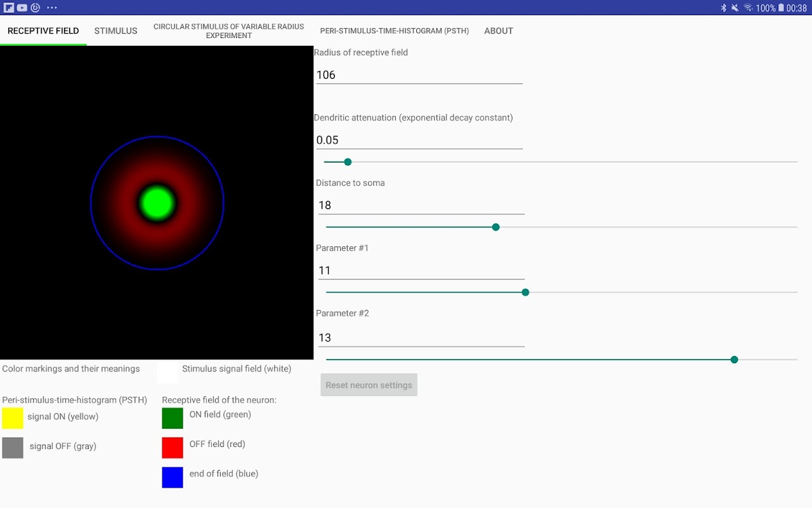The width and height of the screenshot is (812, 508).
Task: Tap the muted sound status icon
Action: 735,8
